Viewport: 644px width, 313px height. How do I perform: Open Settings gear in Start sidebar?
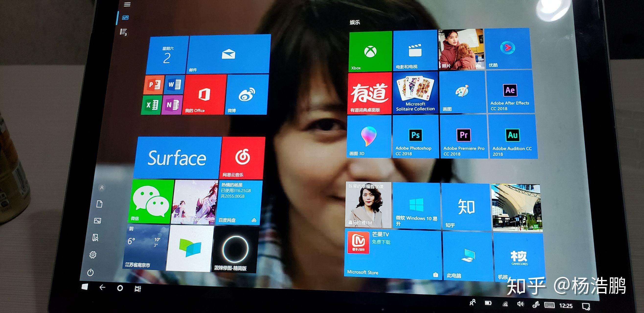(93, 255)
